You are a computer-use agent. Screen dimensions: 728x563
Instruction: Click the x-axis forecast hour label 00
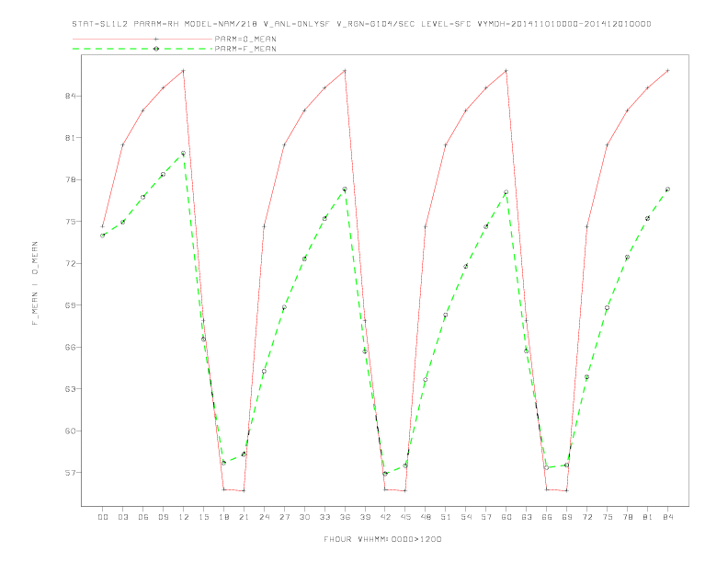point(103,517)
